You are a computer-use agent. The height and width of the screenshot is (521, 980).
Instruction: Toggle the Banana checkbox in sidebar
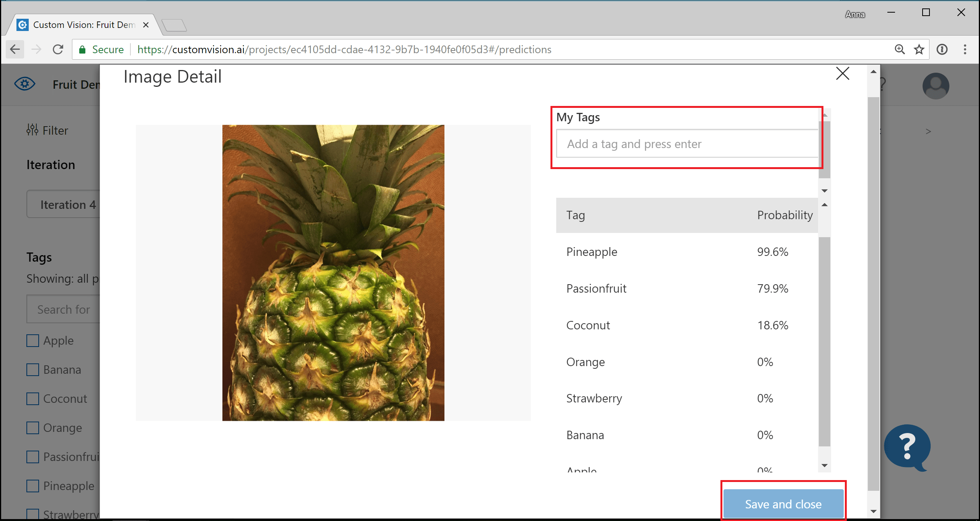click(x=33, y=370)
